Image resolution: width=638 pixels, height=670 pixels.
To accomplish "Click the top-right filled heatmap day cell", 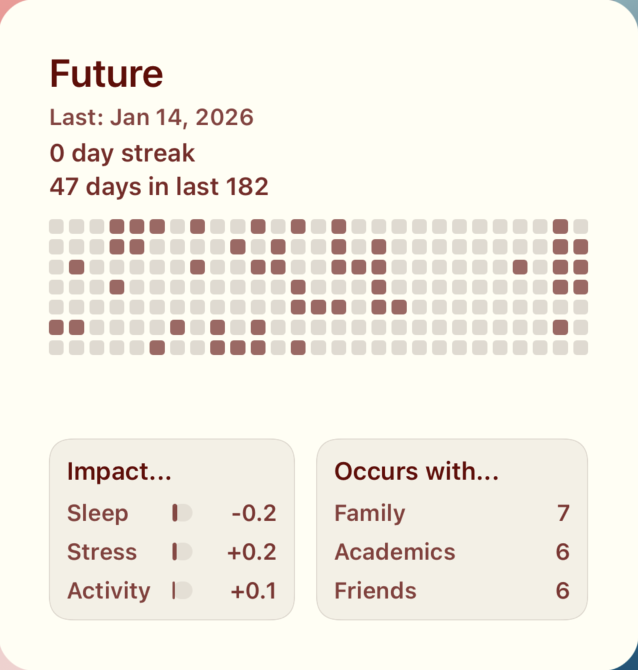I will 560,226.
